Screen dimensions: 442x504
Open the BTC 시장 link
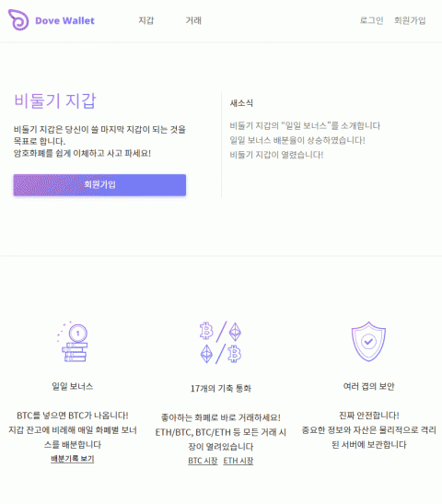coord(203,461)
